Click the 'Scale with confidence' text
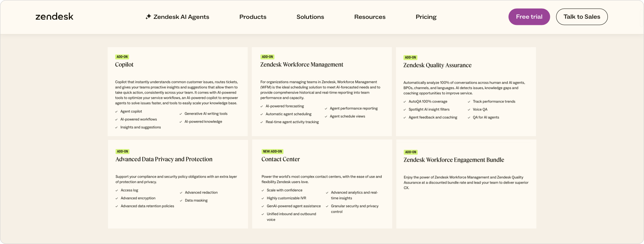Viewport: 644px width, 244px height. point(285,190)
